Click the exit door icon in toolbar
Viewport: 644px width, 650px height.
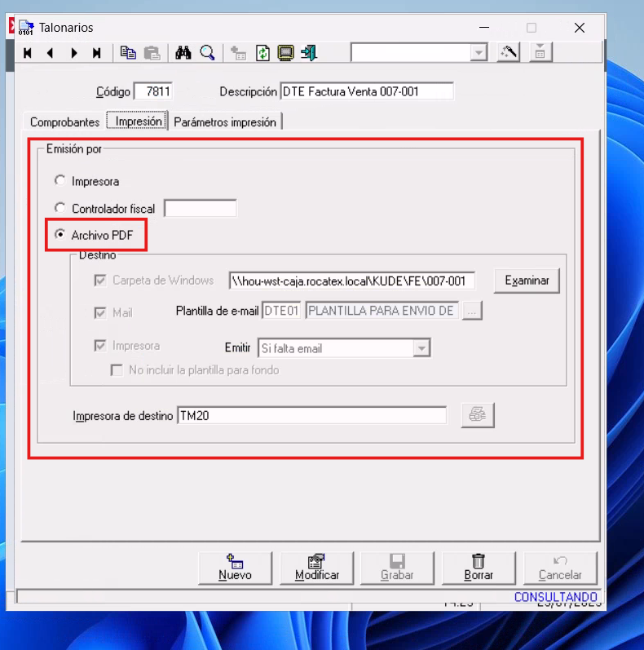coord(308,53)
